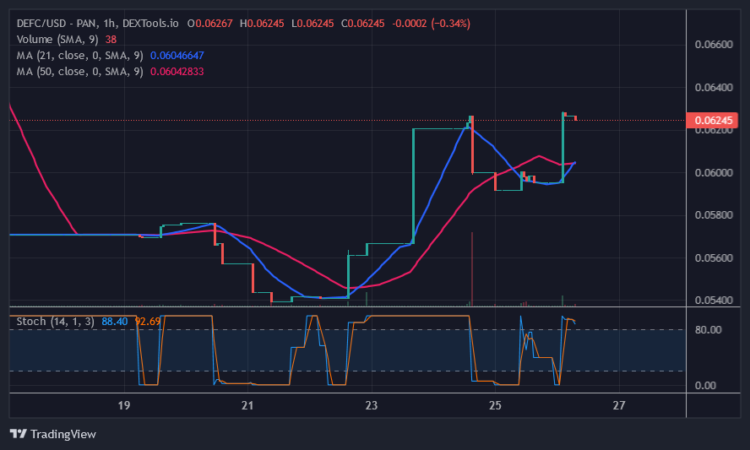Select the MA (21, close, 0, SMA, 9) legend
750x450 pixels.
80,55
